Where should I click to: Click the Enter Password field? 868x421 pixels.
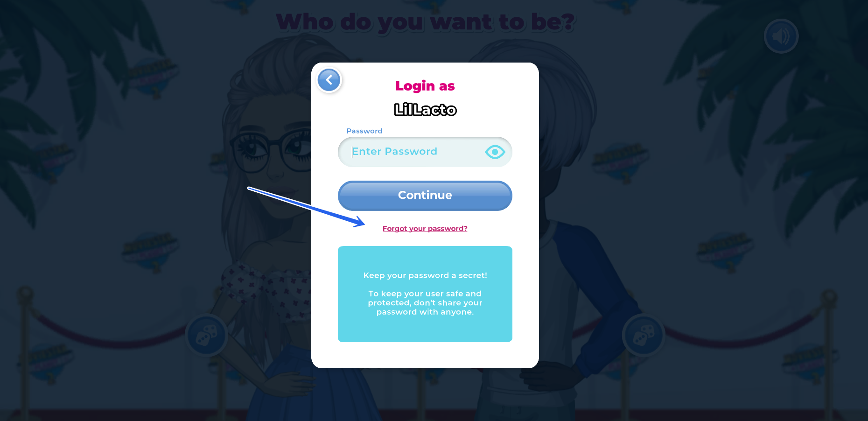pos(425,152)
